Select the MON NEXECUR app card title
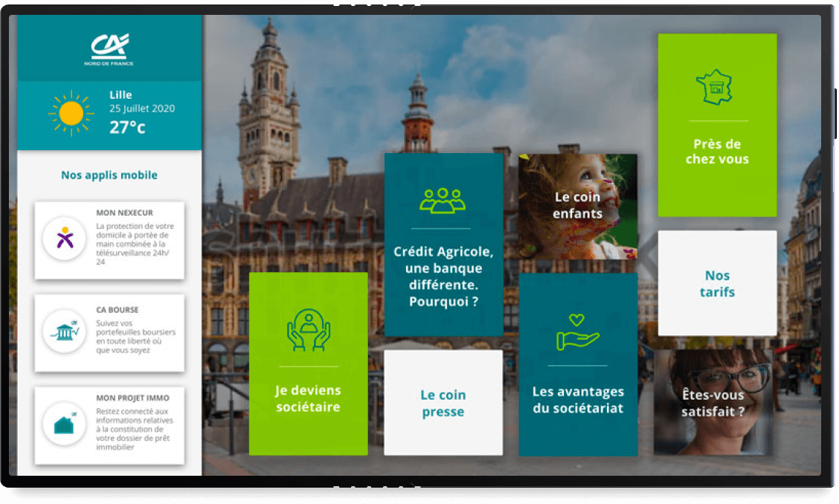The width and height of the screenshot is (839, 504). [x=125, y=213]
